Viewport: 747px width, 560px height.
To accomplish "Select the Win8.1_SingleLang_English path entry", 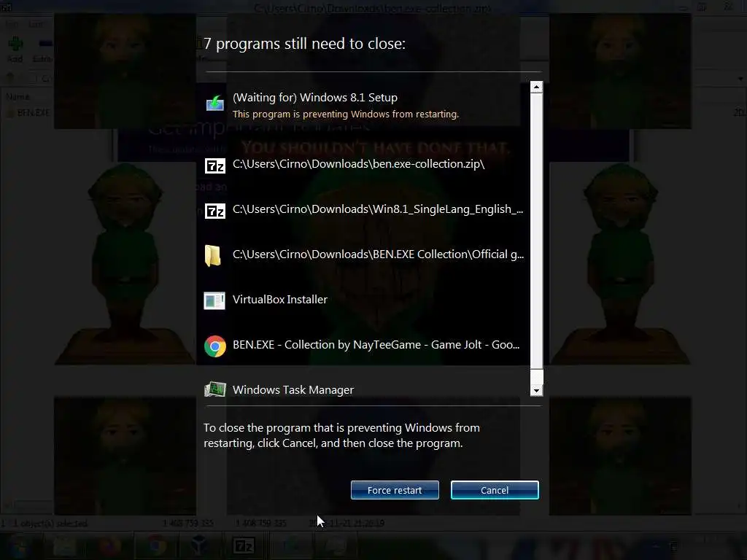I will click(x=378, y=209).
